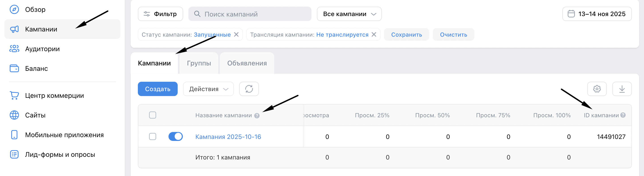This screenshot has width=644, height=176.
Task: Click the help icon beside ID кампании
Action: (x=623, y=115)
